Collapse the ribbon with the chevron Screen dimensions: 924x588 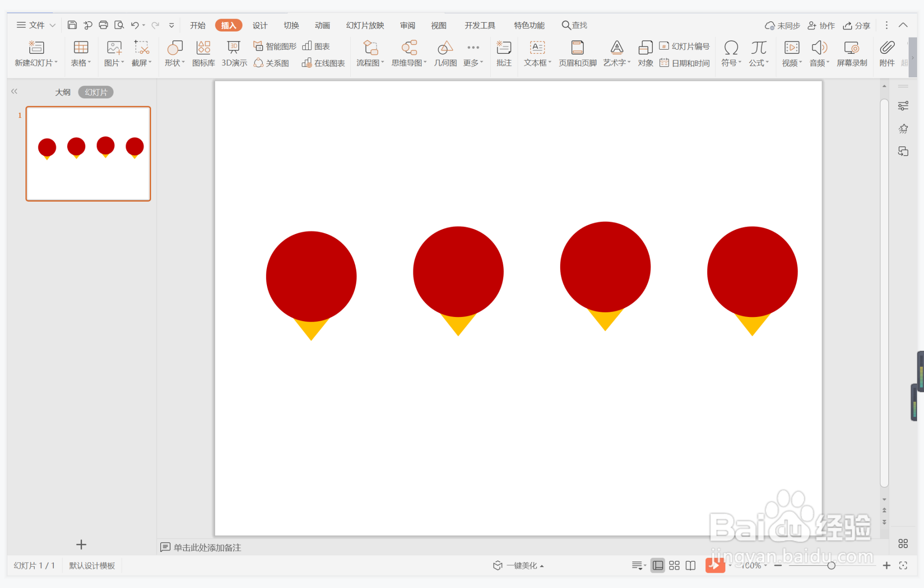click(x=903, y=25)
